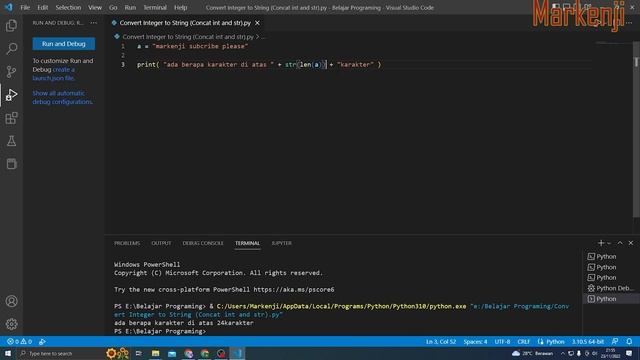Click Show all automatic debug configurations link
The image size is (640, 360).
[63, 98]
